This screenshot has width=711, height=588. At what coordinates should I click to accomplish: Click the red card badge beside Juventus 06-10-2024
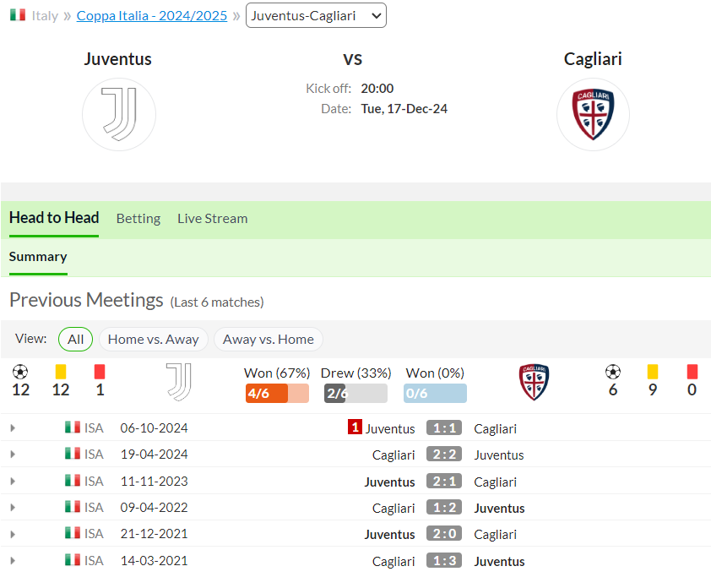[355, 427]
